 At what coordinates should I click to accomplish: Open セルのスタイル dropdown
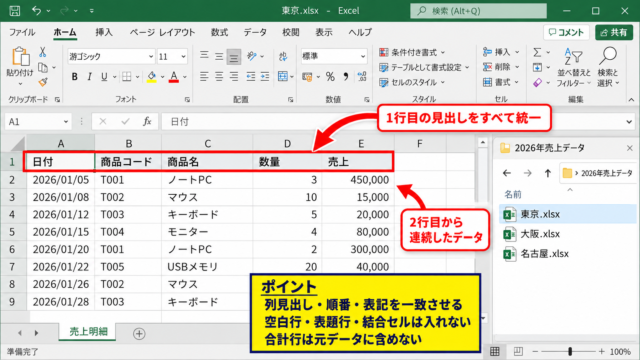[412, 82]
